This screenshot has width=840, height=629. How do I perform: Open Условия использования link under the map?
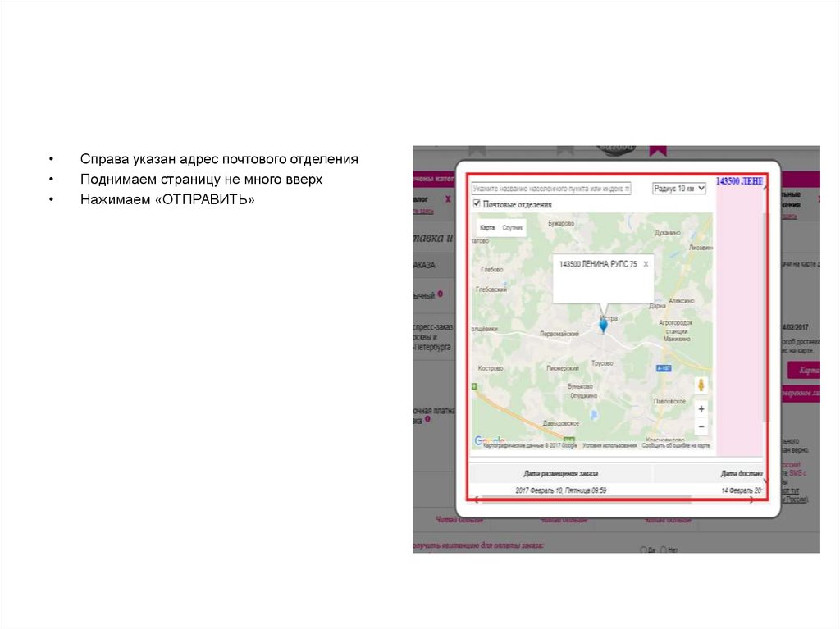(609, 445)
